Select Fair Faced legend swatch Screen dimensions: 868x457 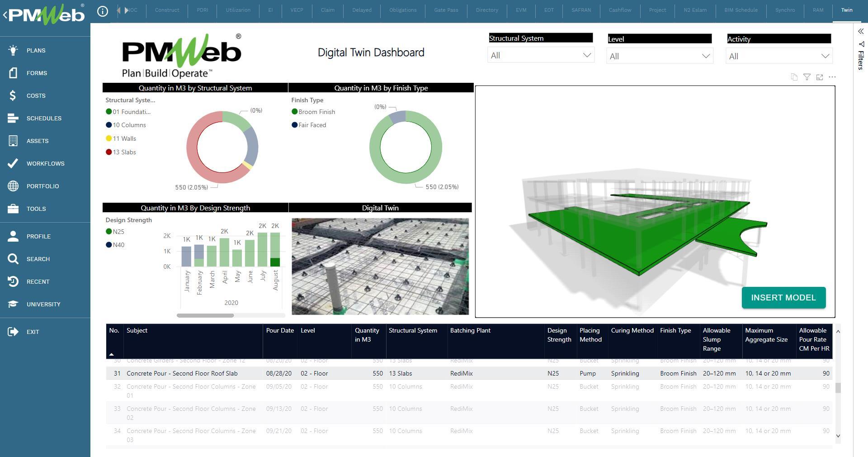294,125
